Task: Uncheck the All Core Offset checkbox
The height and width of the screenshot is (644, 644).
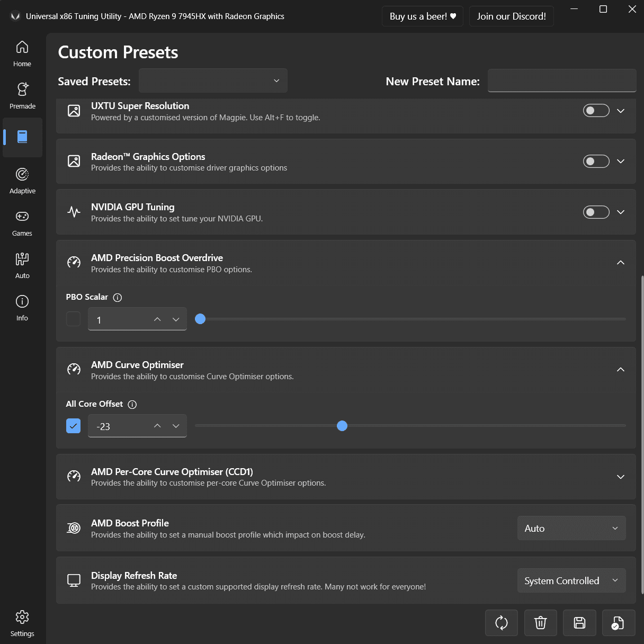Action: [73, 426]
